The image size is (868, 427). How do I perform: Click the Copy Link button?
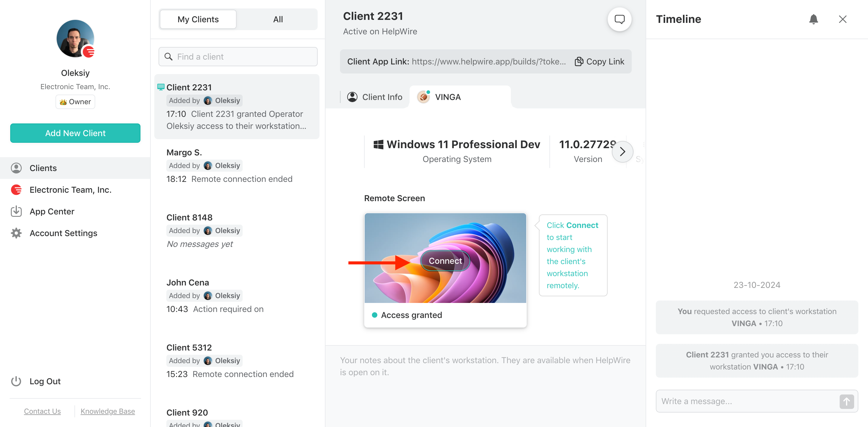[x=599, y=61]
